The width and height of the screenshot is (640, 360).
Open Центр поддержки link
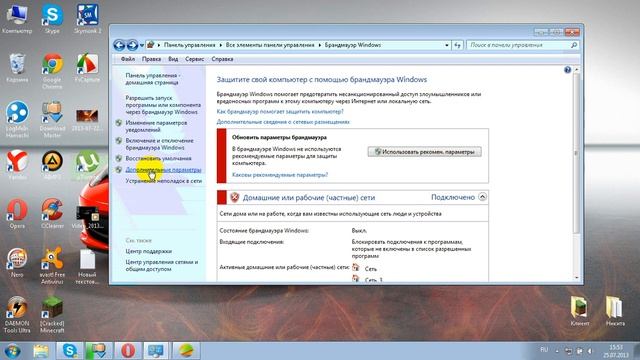click(149, 251)
